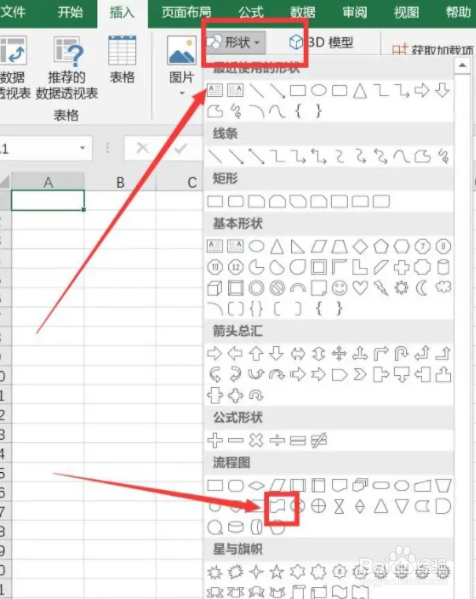Select the moon shape
This screenshot has width=476, height=599.
tap(422, 288)
